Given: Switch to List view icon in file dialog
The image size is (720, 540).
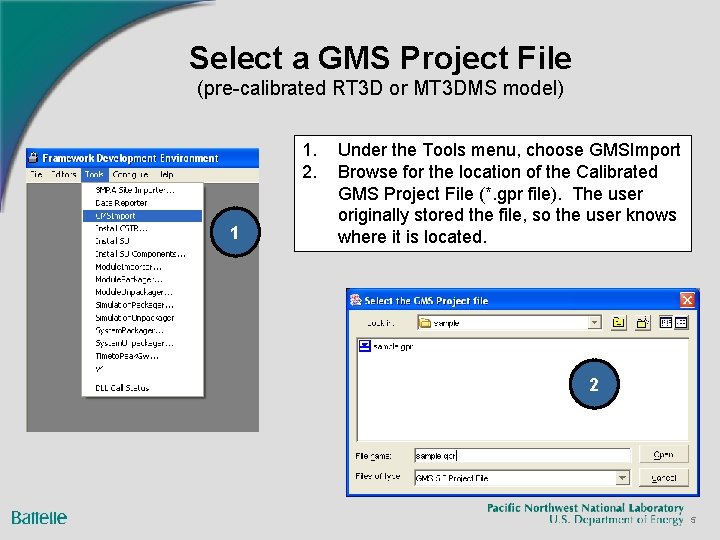Looking at the screenshot, I should click(665, 323).
